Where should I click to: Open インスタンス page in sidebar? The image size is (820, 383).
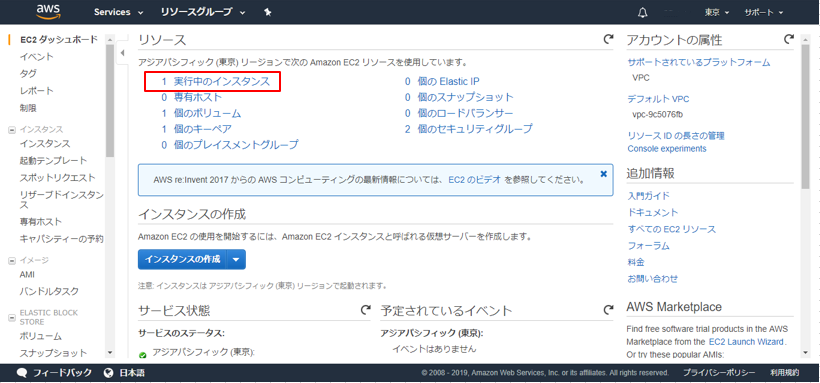pyautogui.click(x=45, y=143)
